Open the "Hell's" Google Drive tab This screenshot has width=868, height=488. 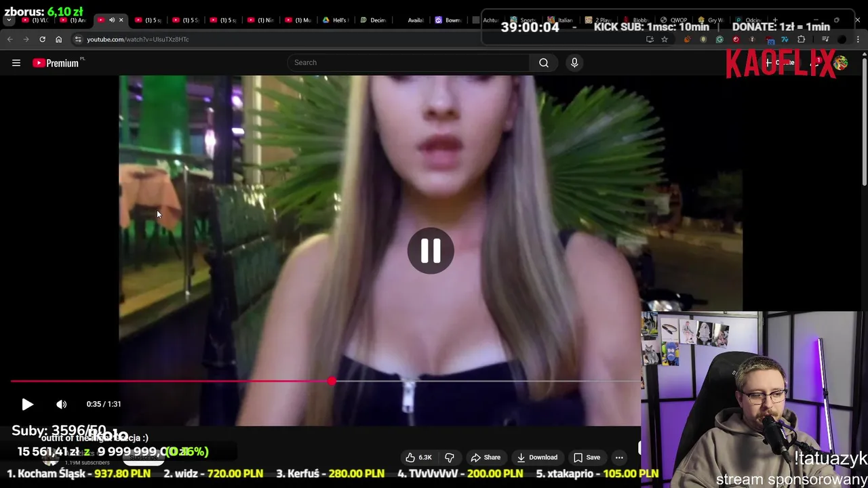pos(336,20)
